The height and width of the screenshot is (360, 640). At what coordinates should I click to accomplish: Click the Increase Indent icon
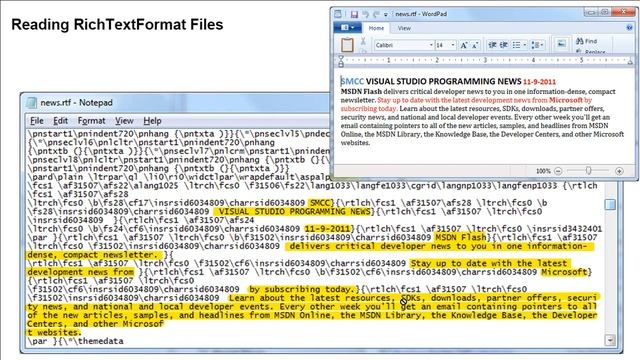[504, 45]
